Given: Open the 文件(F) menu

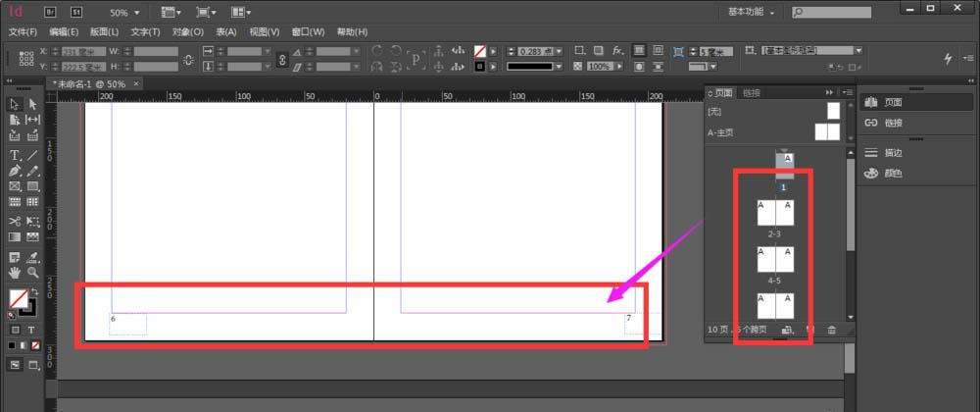Looking at the screenshot, I should pos(24,32).
